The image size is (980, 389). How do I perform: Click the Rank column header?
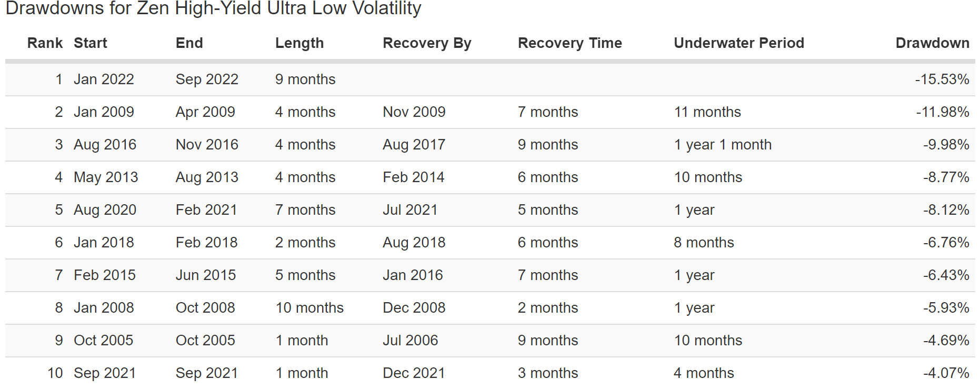(45, 43)
